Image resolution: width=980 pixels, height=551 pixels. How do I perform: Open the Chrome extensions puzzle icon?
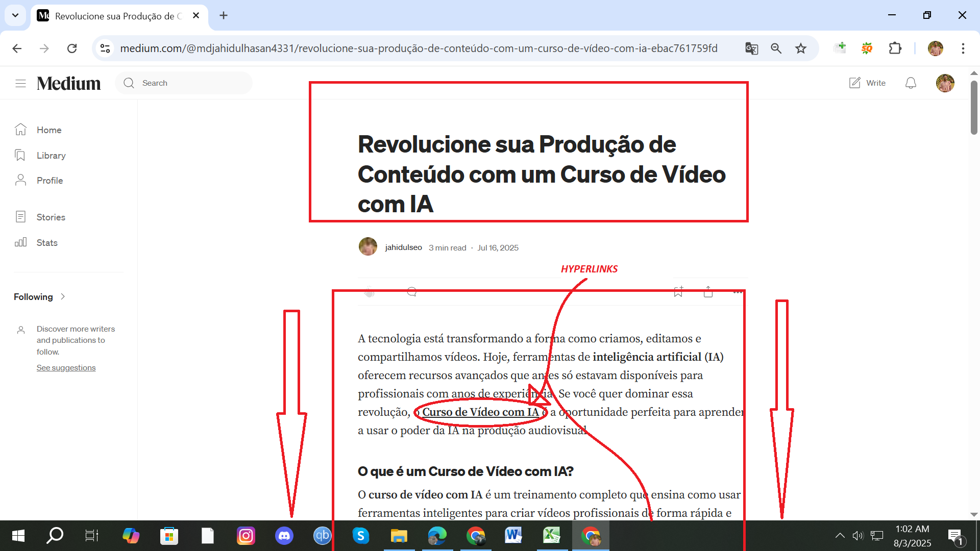[895, 48]
